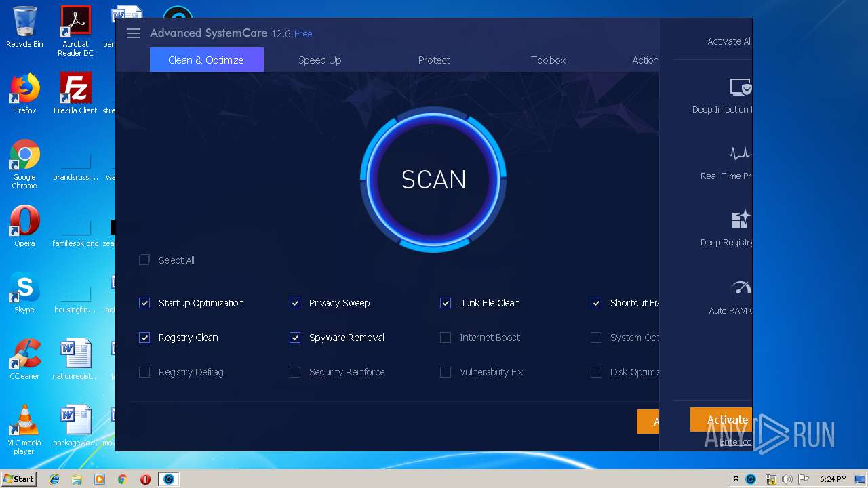Uncheck Privacy Sweep
The image size is (868, 488).
295,303
